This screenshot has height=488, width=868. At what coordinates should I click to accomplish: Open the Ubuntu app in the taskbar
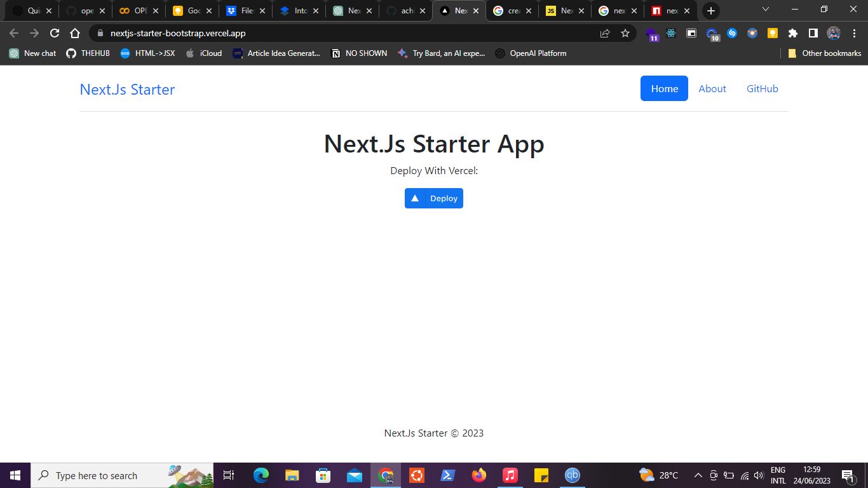417,475
